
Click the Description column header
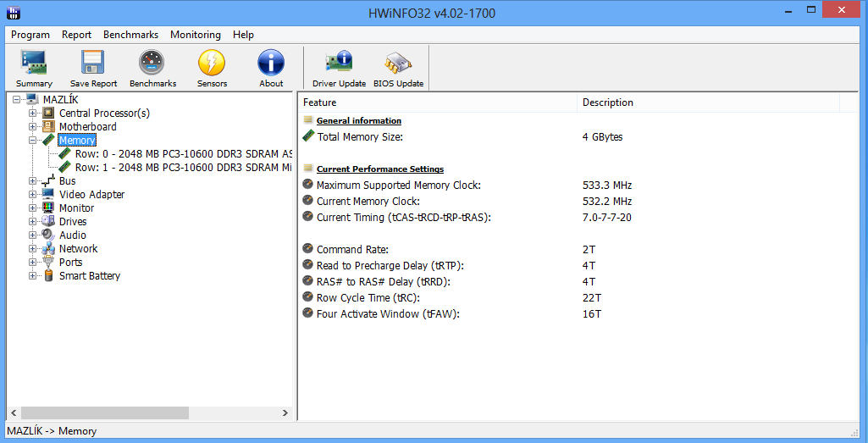[x=709, y=102]
